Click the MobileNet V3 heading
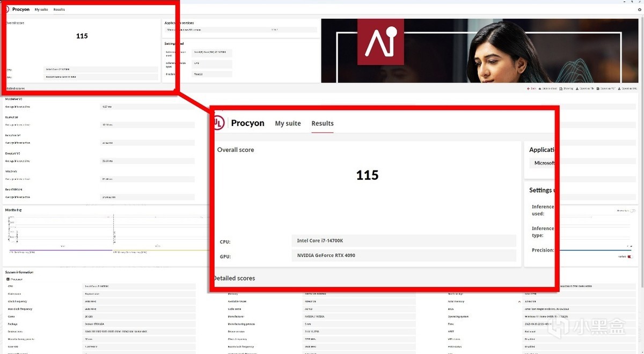 (13, 99)
